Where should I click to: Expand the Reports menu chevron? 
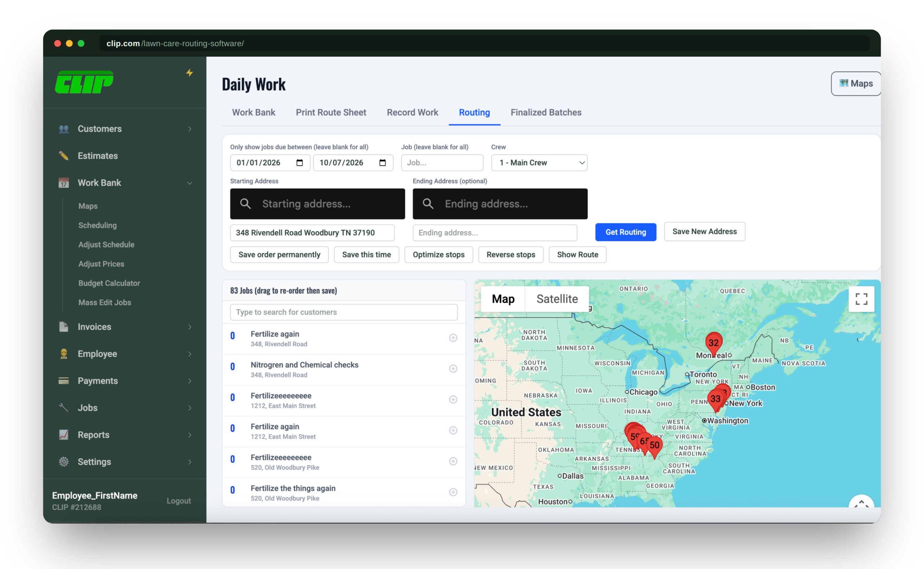[x=190, y=435]
